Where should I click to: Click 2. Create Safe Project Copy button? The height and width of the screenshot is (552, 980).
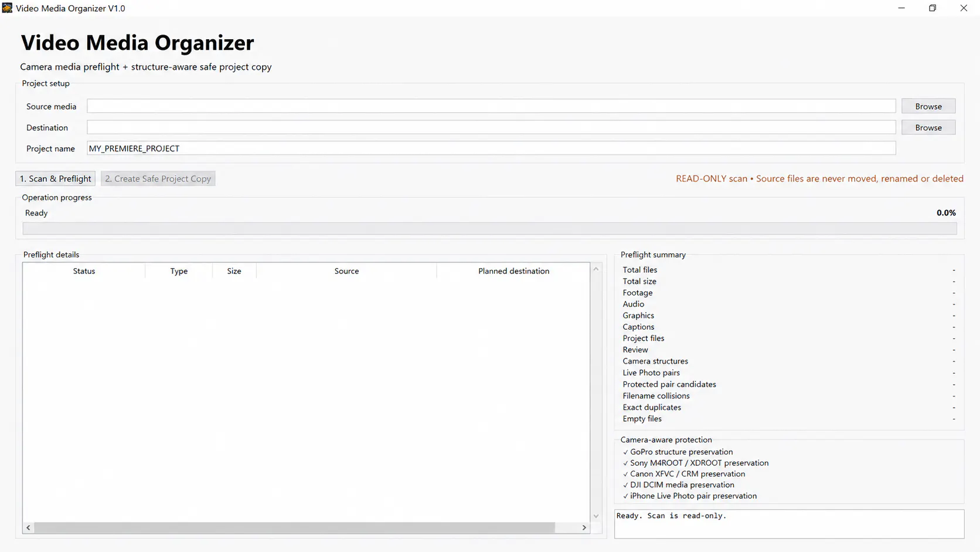pos(158,178)
